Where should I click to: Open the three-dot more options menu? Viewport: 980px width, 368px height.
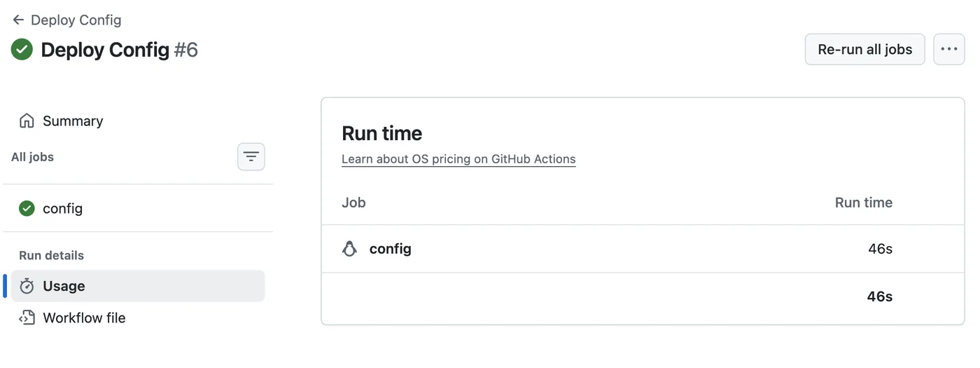pos(949,49)
